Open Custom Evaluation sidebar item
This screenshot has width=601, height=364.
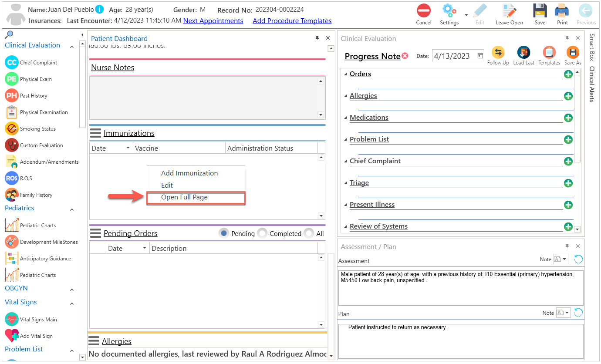[x=34, y=145]
